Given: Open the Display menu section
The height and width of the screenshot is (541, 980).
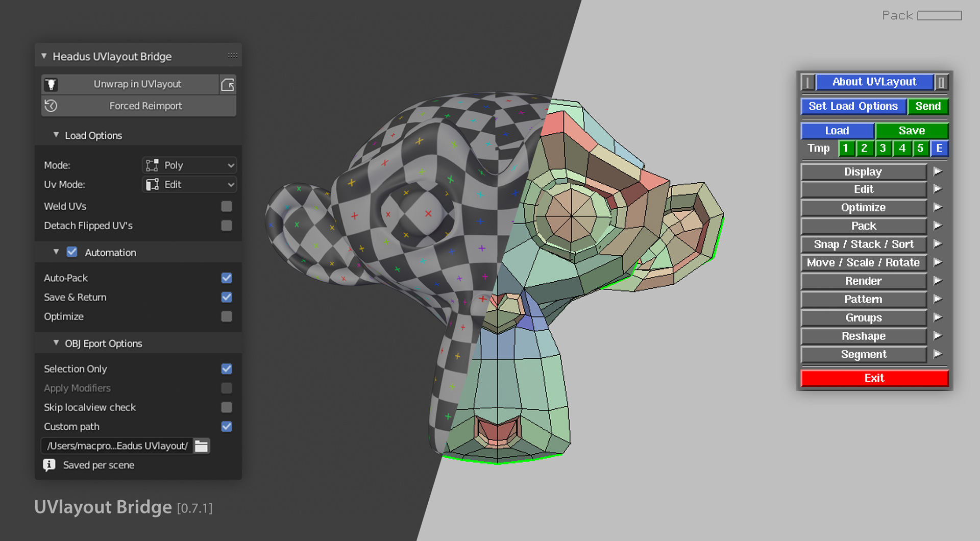Looking at the screenshot, I should click(864, 171).
